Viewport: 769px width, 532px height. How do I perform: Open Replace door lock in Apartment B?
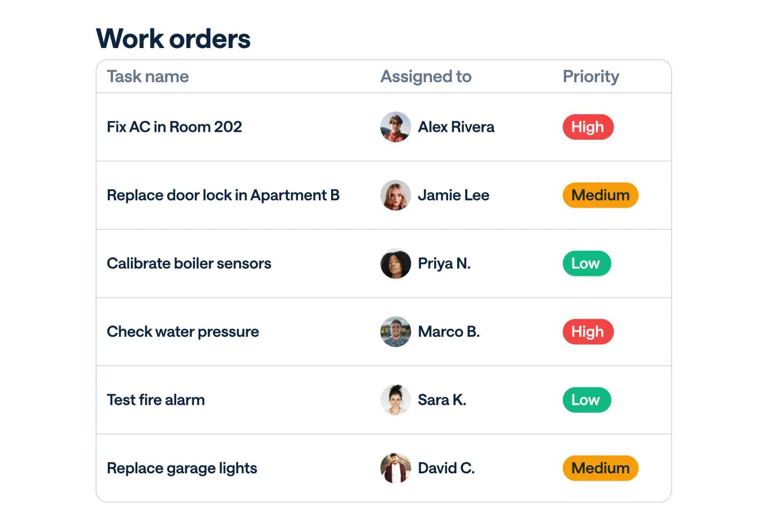point(223,195)
